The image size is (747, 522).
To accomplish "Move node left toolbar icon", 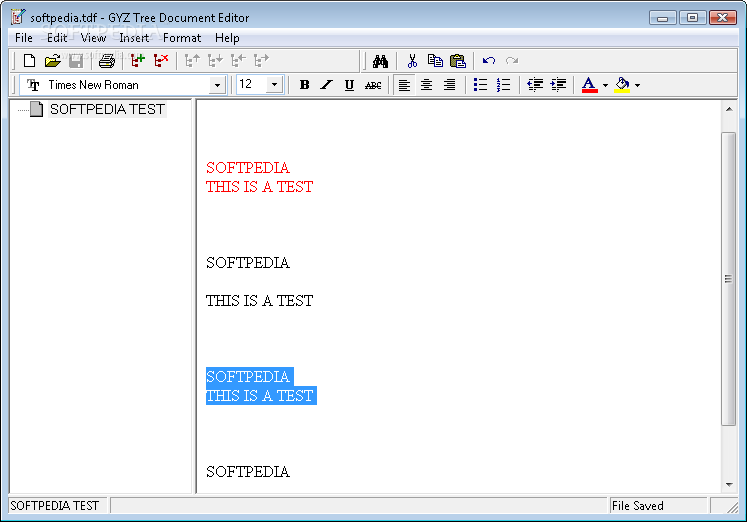I will pyautogui.click(x=238, y=61).
